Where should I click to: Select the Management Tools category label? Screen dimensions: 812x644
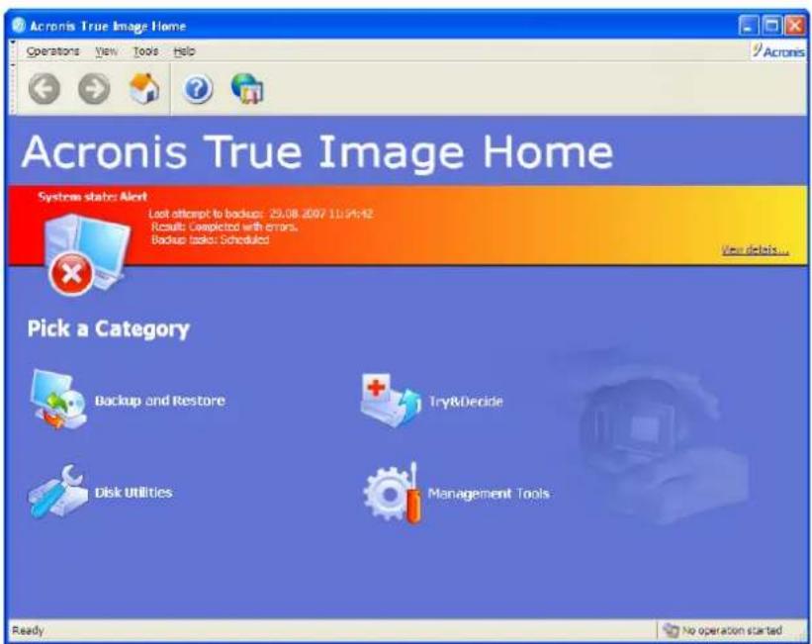[489, 494]
